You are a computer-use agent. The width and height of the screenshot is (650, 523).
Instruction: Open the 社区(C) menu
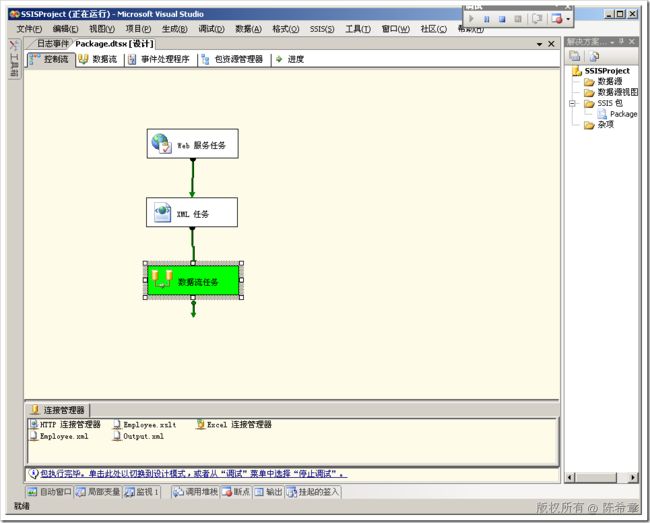434,29
